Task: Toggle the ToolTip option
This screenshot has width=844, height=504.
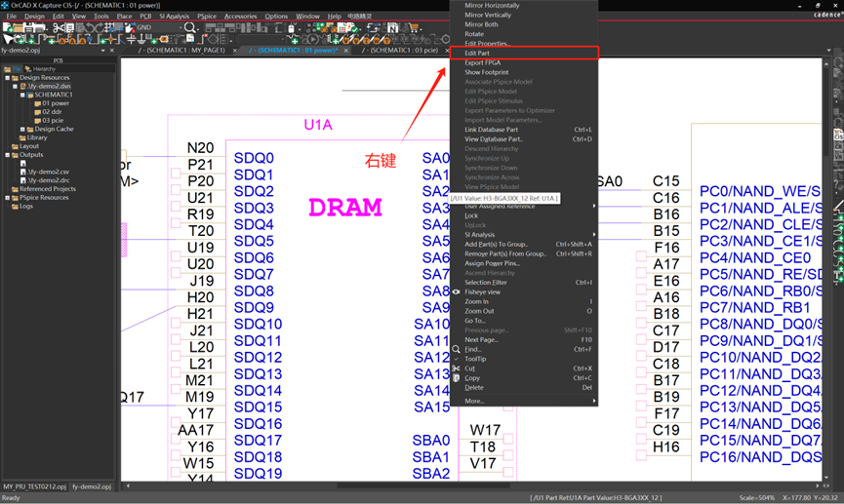Action: click(x=524, y=359)
